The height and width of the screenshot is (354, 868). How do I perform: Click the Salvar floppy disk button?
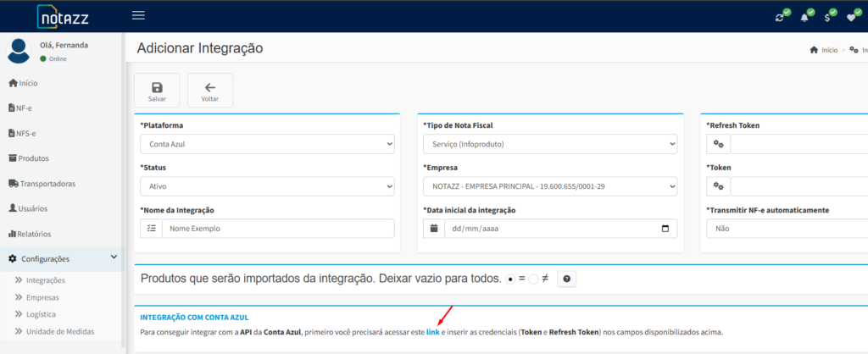pyautogui.click(x=157, y=91)
